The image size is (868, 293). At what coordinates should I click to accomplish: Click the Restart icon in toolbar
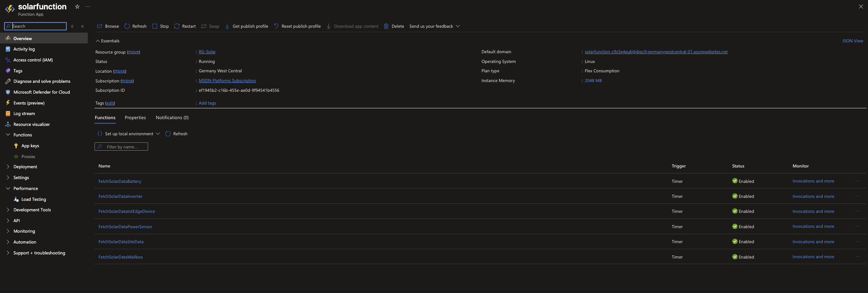(x=177, y=26)
